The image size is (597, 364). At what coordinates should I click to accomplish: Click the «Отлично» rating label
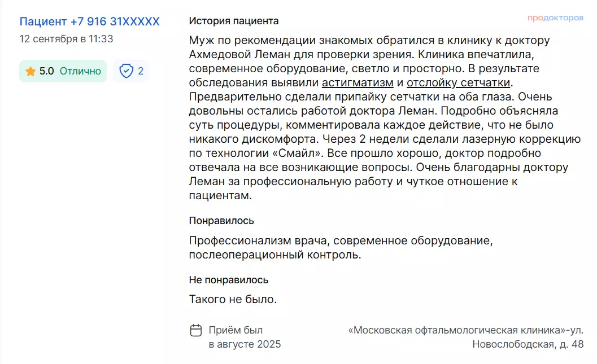(x=80, y=71)
